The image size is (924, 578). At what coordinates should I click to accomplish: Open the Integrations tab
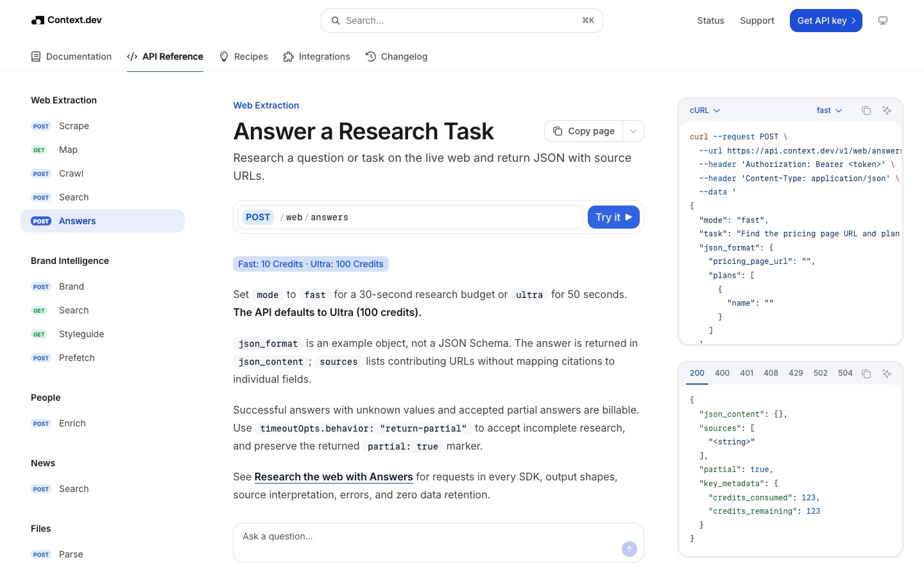pos(317,57)
